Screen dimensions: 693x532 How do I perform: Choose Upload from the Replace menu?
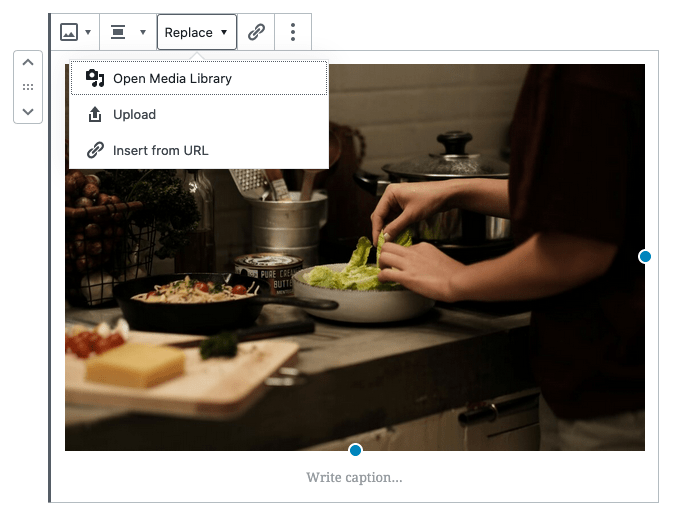(x=134, y=114)
